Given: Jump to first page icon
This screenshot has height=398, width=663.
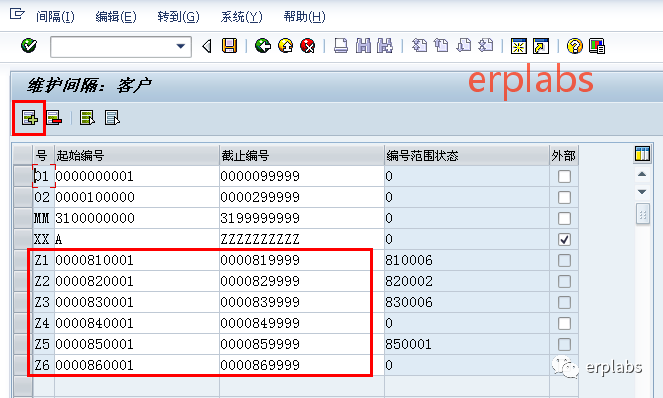Looking at the screenshot, I should point(419,46).
